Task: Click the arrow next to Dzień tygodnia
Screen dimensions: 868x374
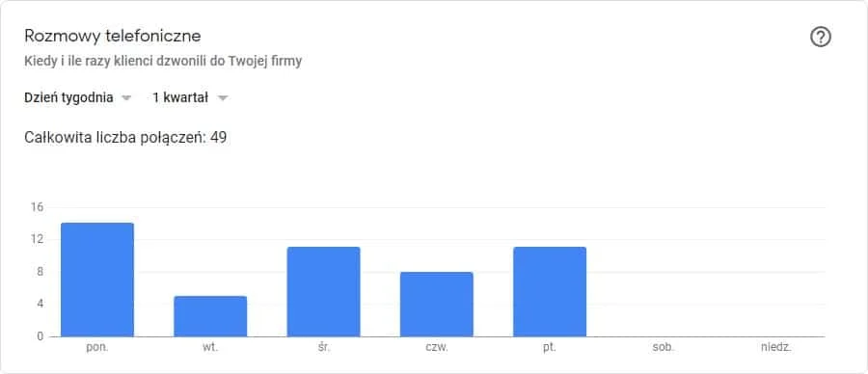Action: (x=126, y=98)
